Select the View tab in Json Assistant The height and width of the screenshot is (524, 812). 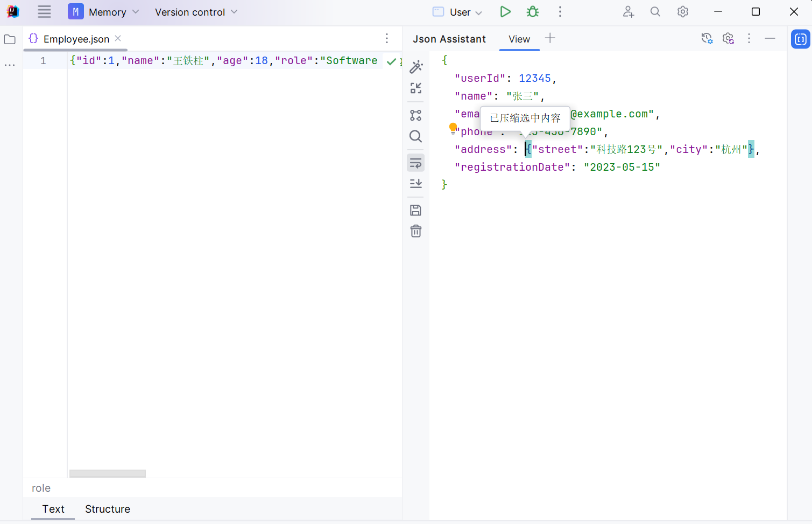pyautogui.click(x=519, y=39)
